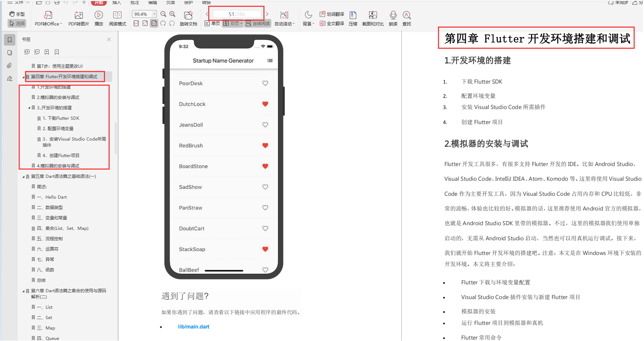Close the bookmarks (书签) panel
Viewport: 644px width, 341px height.
[x=109, y=39]
